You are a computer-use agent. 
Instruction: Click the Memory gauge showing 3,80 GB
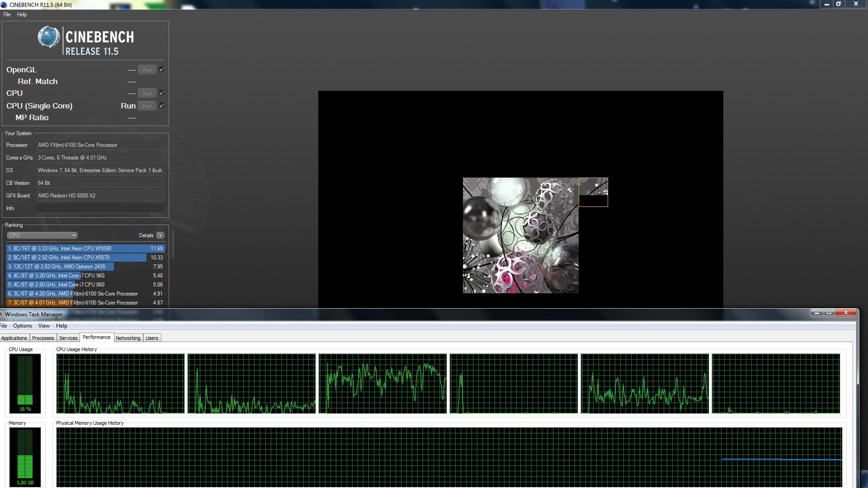25,457
